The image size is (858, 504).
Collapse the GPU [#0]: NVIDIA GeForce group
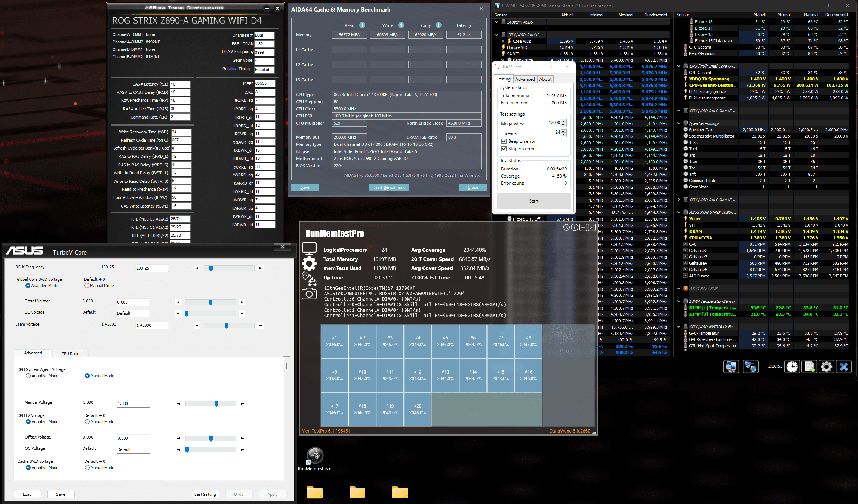click(679, 327)
